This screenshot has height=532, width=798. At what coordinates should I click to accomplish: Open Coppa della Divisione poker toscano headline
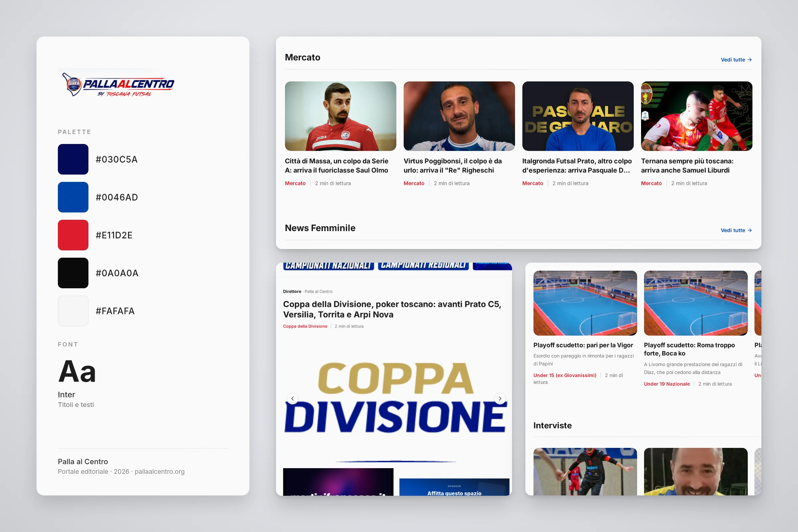[x=392, y=309]
